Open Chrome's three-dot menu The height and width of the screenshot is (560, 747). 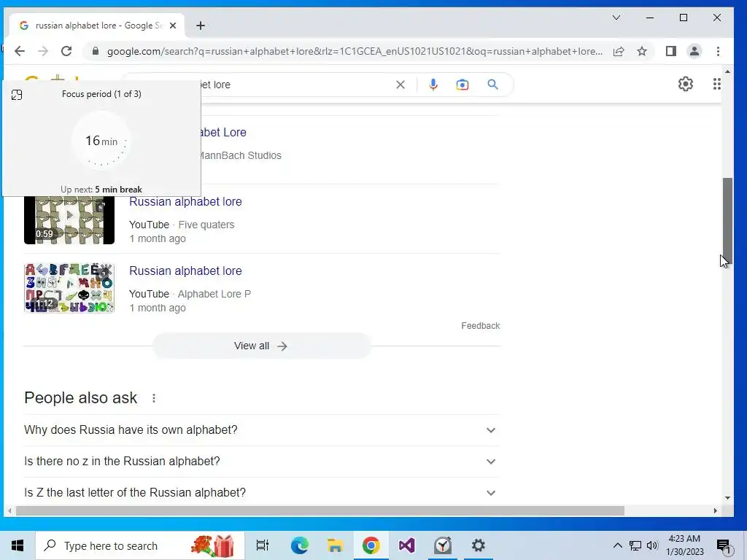[718, 51]
